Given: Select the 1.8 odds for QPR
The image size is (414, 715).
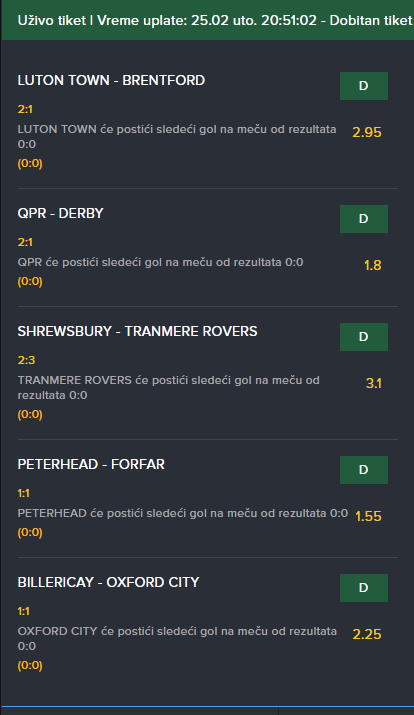Looking at the screenshot, I should (x=373, y=265).
